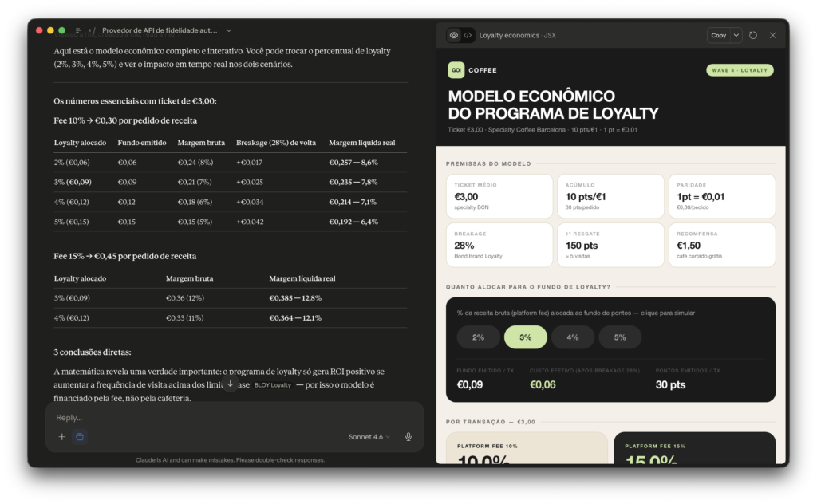Expand the Copy button dropdown arrow
The height and width of the screenshot is (504, 817).
tap(735, 35)
